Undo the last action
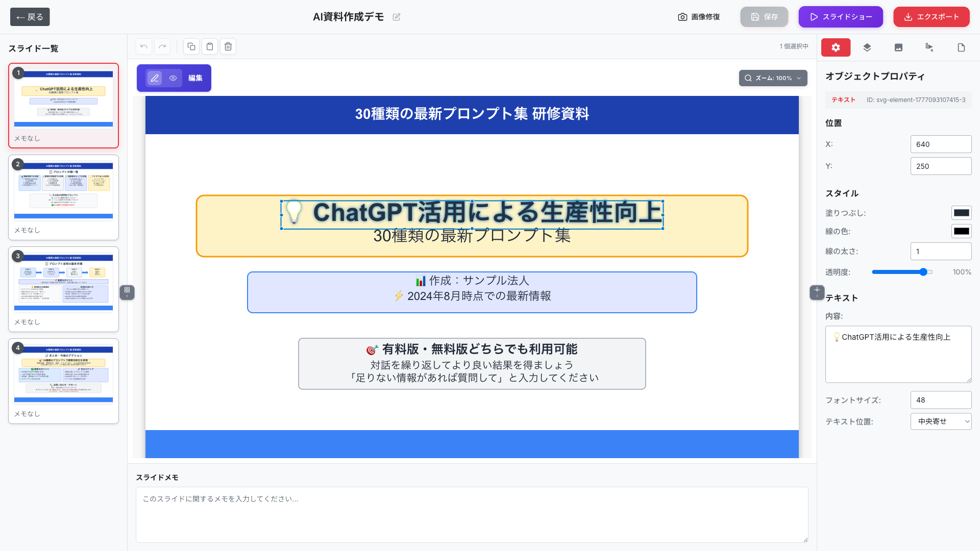This screenshot has width=980, height=551. [x=144, y=46]
